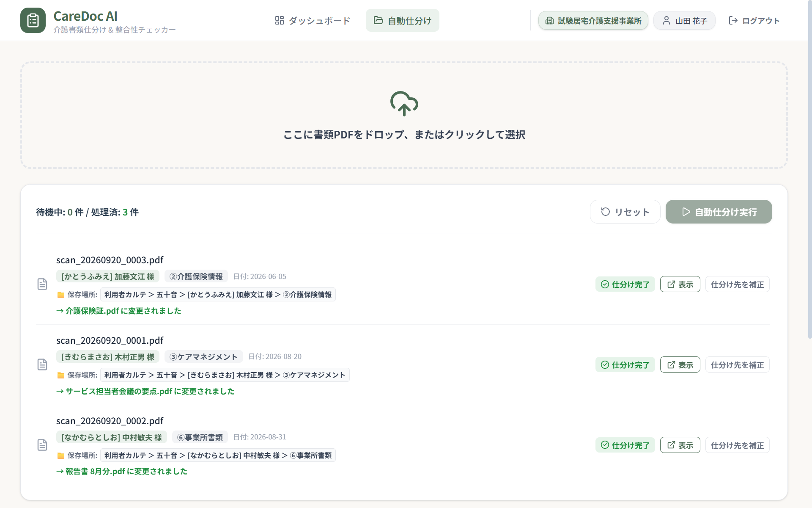Viewport: 812px width, 508px height.
Task: Open the 山田 花子 user profile
Action: tap(684, 20)
